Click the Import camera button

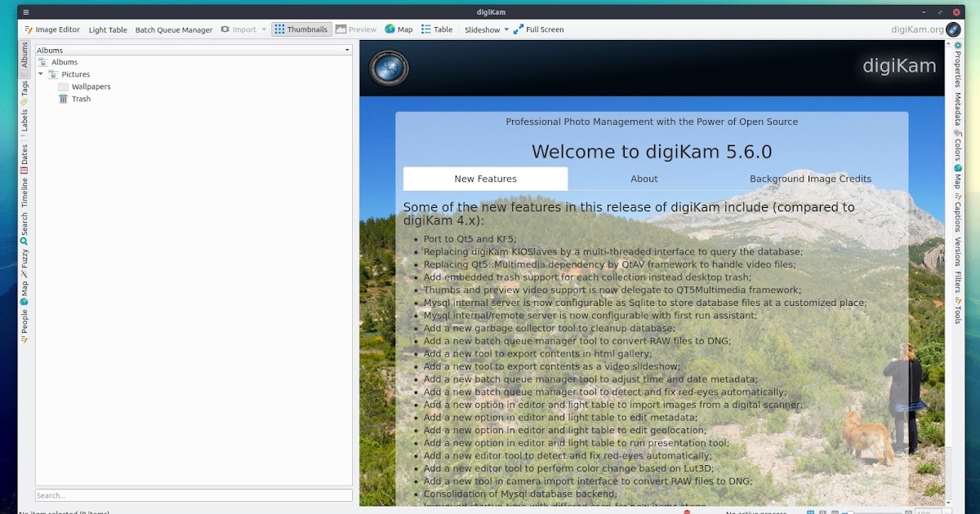tap(238, 29)
